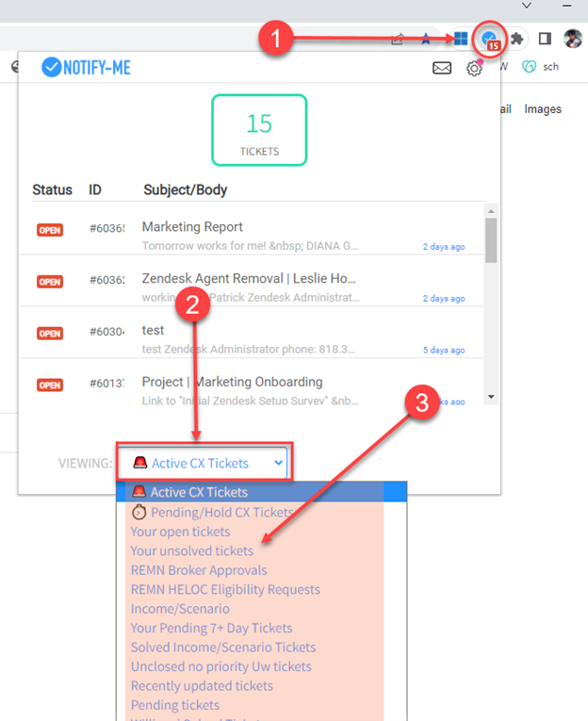Open the Viewing dropdown showing Active CX Tickets
This screenshot has height=721, width=588.
tap(203, 463)
